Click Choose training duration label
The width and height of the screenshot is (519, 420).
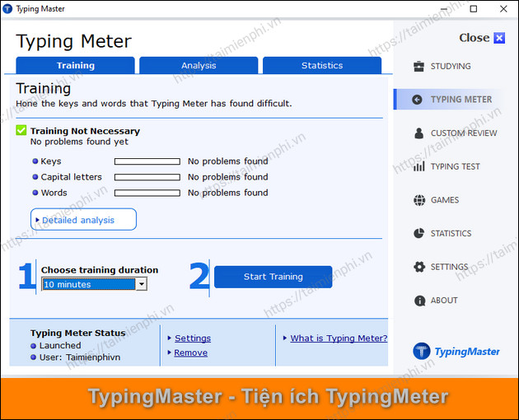pos(100,270)
